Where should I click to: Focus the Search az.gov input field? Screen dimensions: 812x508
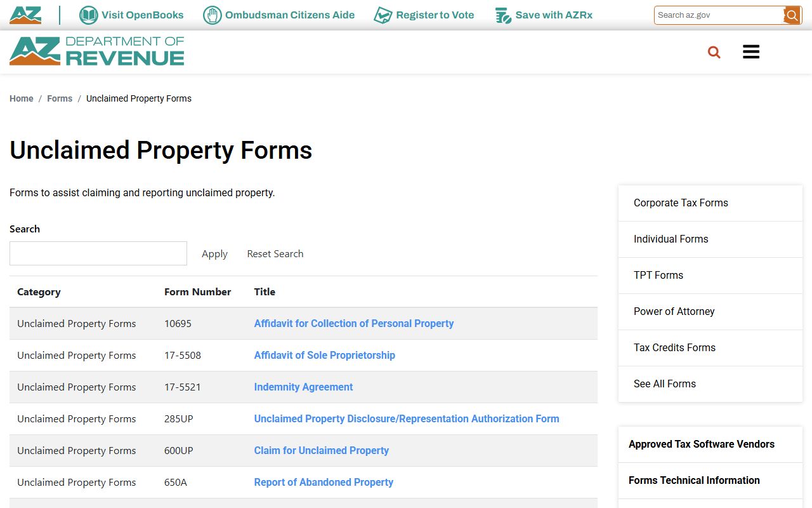coord(719,15)
